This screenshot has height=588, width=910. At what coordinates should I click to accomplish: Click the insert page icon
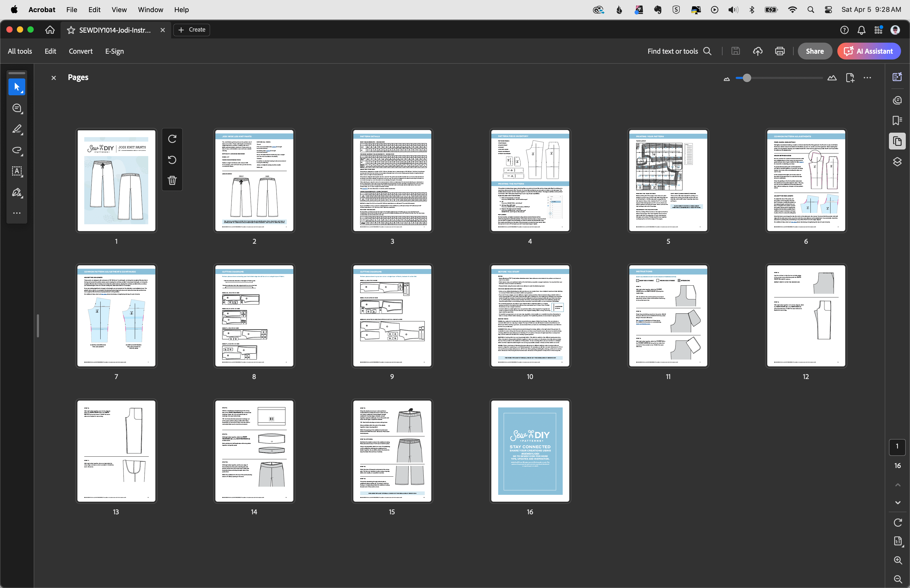pyautogui.click(x=850, y=78)
